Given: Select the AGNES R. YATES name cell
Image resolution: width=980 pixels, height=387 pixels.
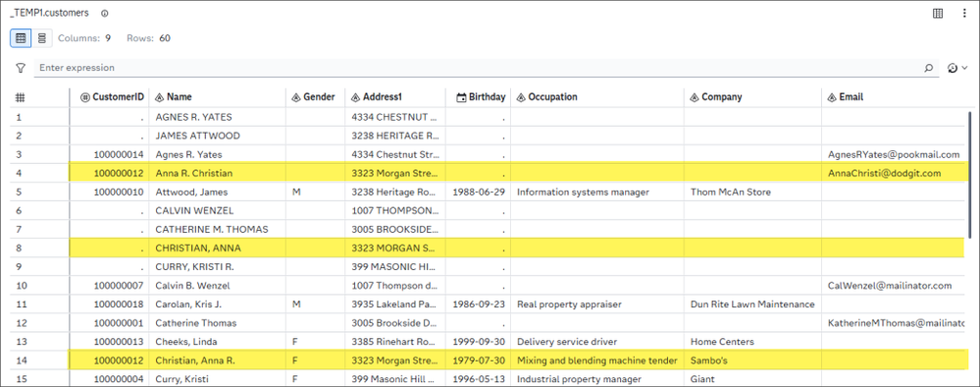Looking at the screenshot, I should pyautogui.click(x=218, y=117).
